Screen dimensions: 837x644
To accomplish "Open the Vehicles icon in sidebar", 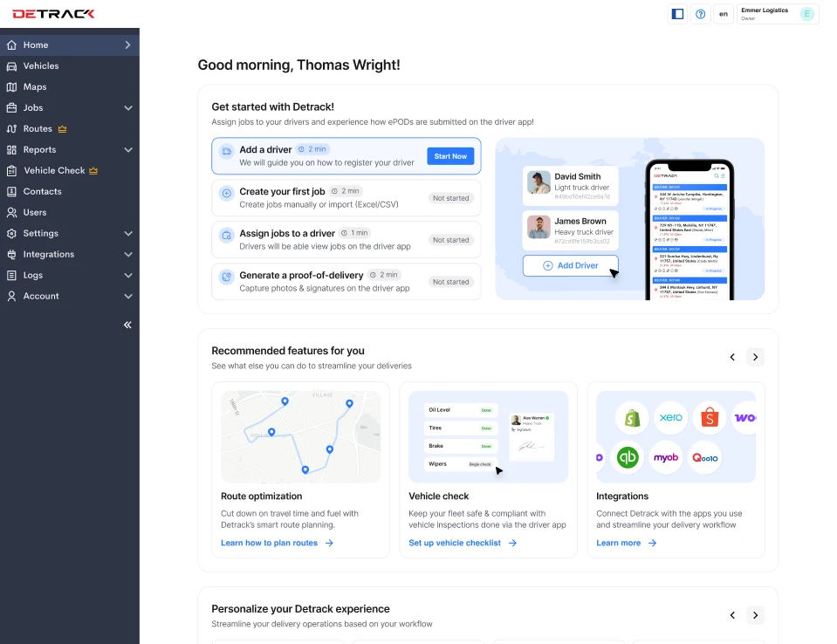I will coord(11,66).
